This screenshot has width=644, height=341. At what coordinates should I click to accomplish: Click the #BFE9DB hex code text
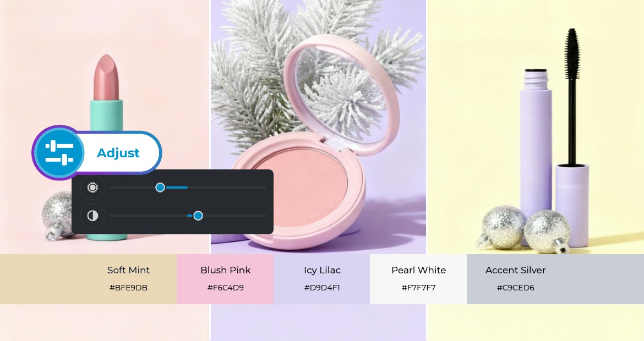click(x=129, y=288)
